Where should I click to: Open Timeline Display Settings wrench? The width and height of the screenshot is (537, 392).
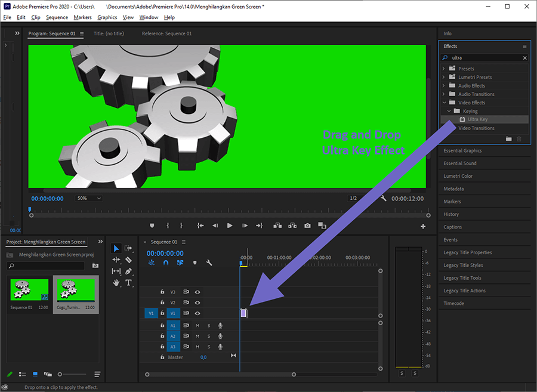click(x=209, y=263)
